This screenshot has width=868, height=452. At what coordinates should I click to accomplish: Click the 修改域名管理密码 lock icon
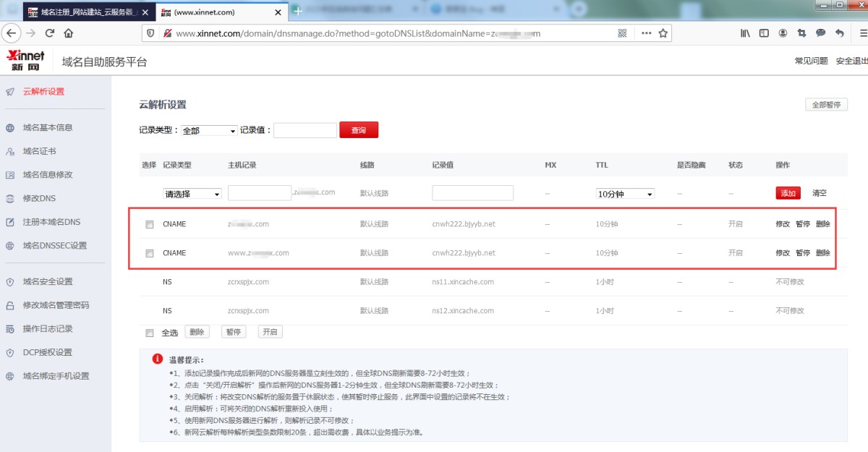[10, 305]
